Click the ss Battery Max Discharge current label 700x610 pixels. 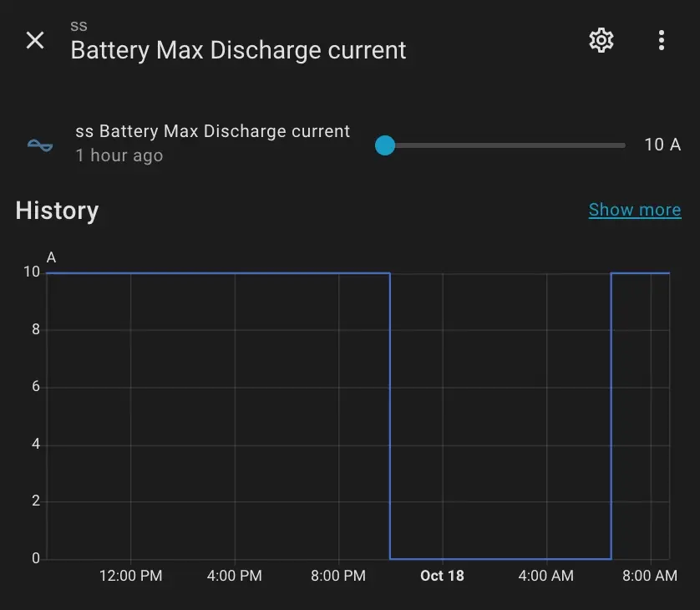212,131
